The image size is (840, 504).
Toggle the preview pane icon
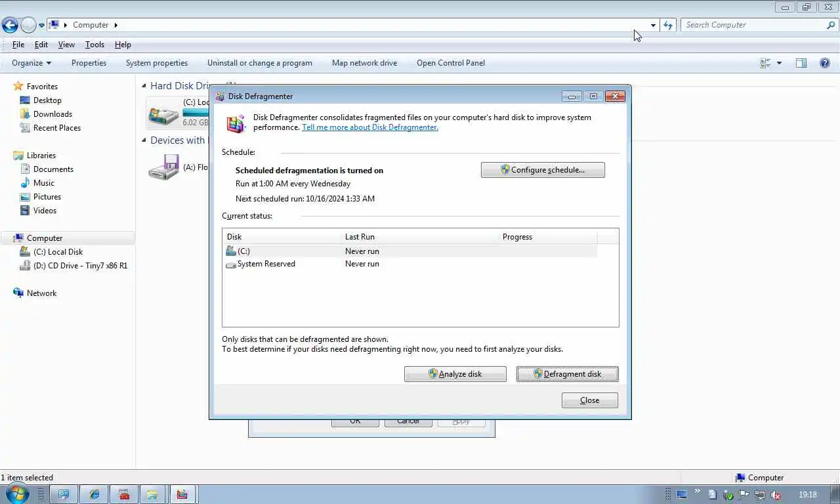point(801,63)
